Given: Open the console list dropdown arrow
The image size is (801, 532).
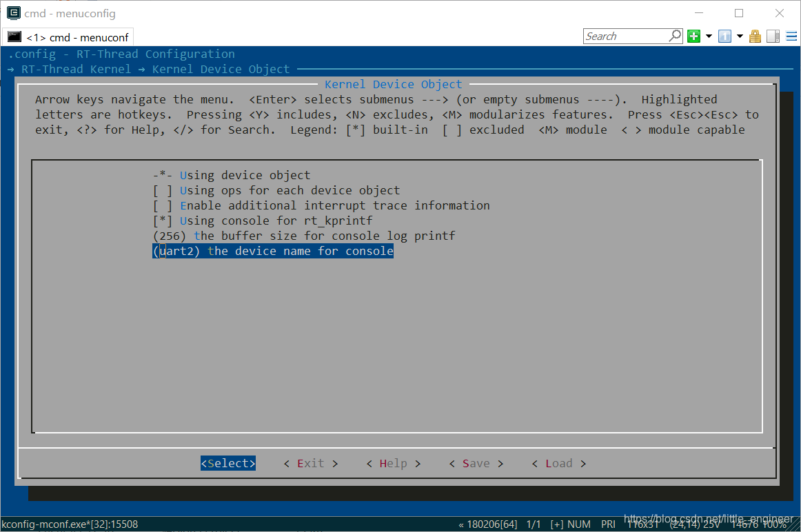Looking at the screenshot, I should (739, 37).
